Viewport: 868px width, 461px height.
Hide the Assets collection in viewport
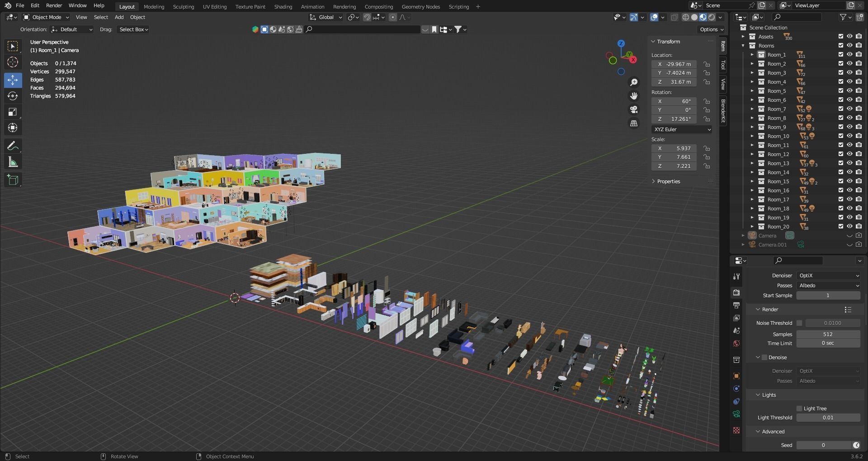[x=850, y=37]
